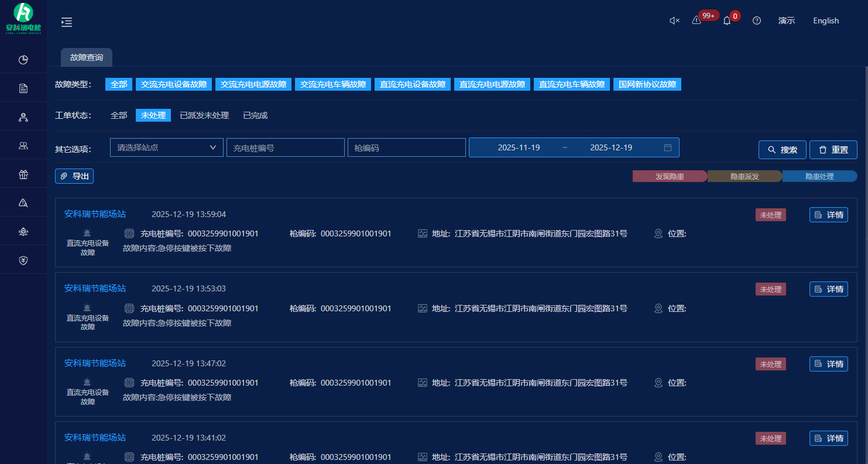Toggle the 交流充电设备故障 fault type filter

[174, 84]
